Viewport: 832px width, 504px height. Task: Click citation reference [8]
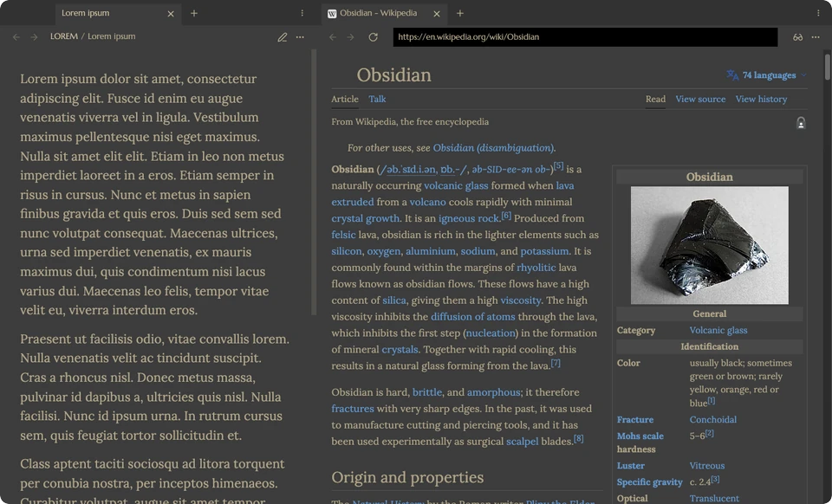tap(578, 439)
